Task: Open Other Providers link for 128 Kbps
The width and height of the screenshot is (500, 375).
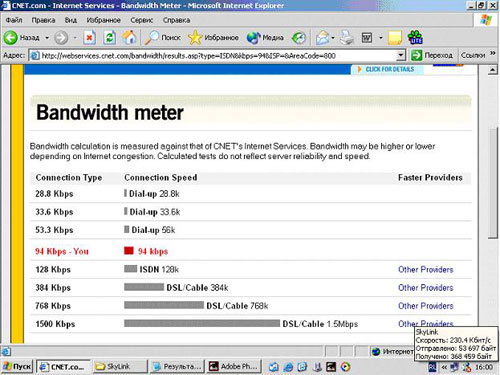Action: (x=426, y=269)
